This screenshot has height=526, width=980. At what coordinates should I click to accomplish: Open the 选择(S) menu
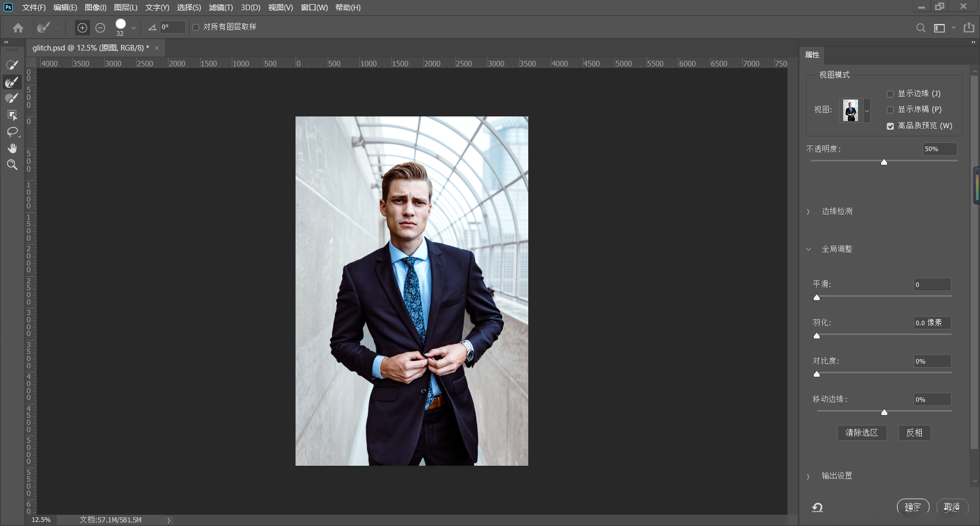[x=189, y=8]
